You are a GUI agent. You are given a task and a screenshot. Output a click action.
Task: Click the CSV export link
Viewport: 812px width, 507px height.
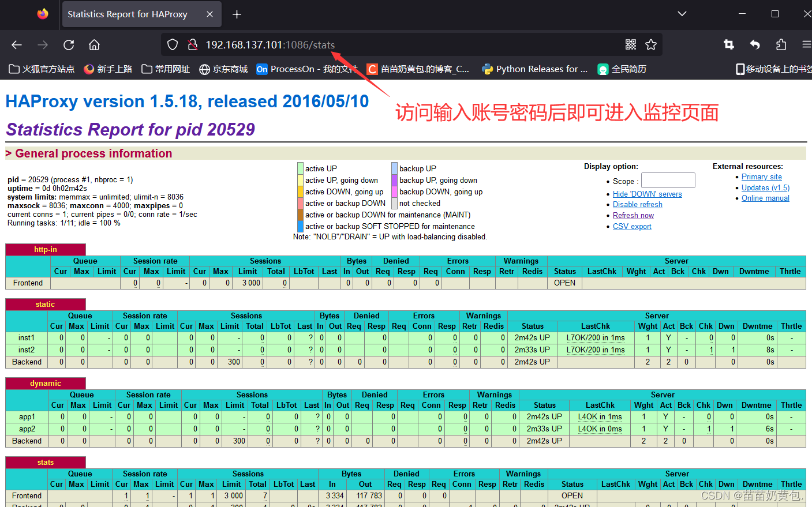tap(632, 227)
